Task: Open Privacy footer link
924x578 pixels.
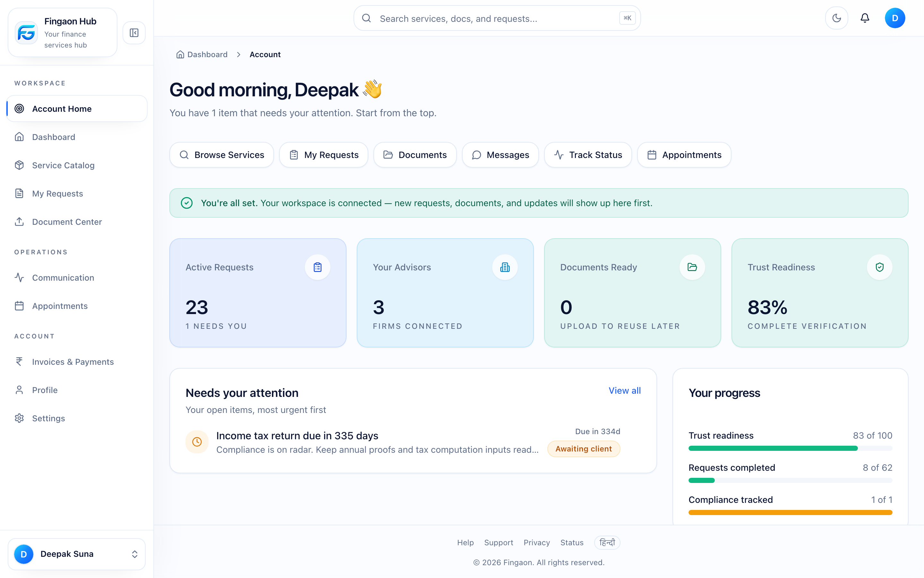Action: pos(536,542)
